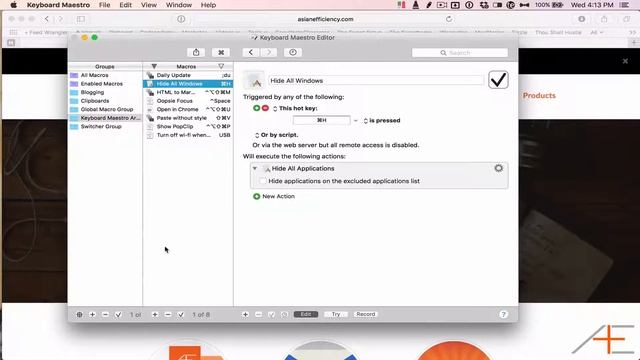Open the Keyboard Maestro app menu

[x=58, y=5]
